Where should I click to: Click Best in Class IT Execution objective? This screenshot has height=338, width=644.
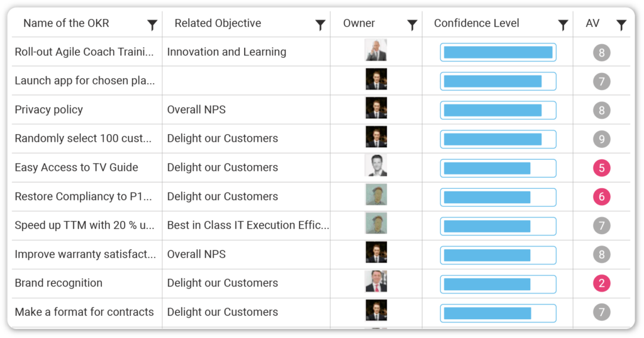[248, 225]
